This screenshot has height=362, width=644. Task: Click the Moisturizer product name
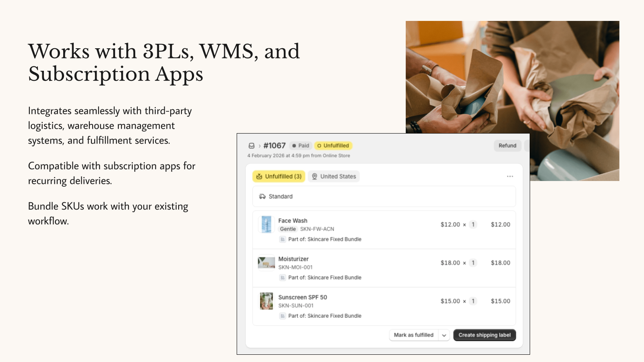coord(293,259)
